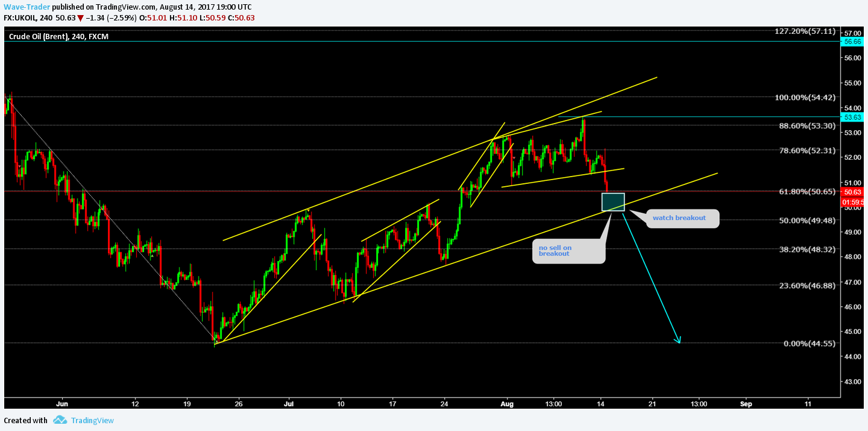The height and width of the screenshot is (431, 868).
Task: Click the 61.80%(50.65) Fibonacci label
Action: (808, 191)
